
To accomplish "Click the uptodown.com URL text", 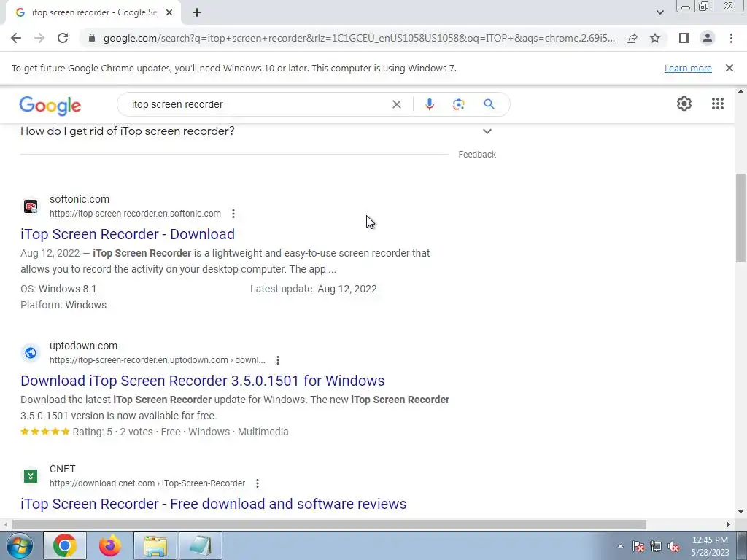I will pos(158,360).
